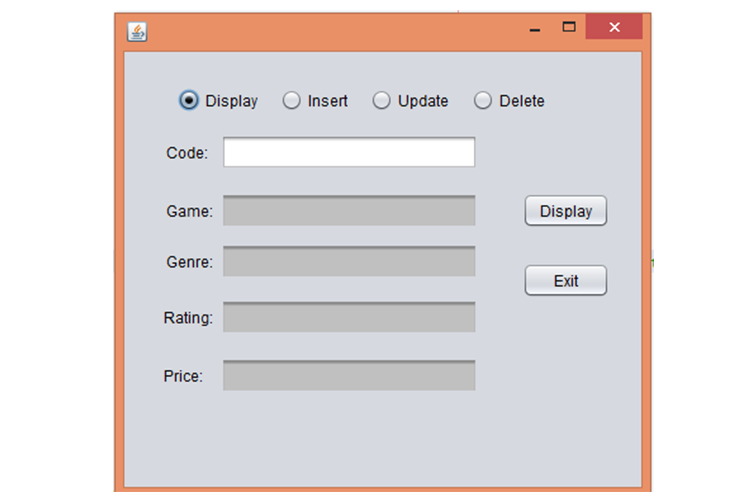
Task: Minimize the Java application window
Action: tap(535, 28)
